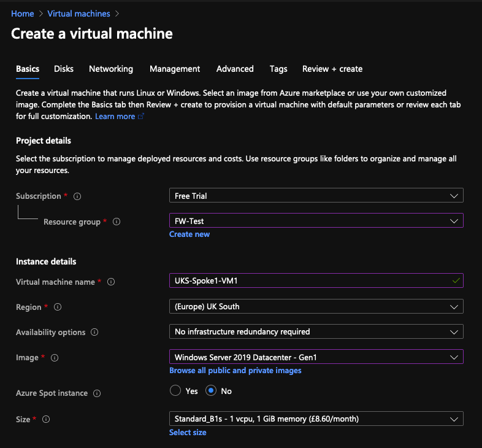The image size is (482, 448).
Task: Open the Size dropdown showing Standard_B1s
Action: pyautogui.click(x=316, y=419)
